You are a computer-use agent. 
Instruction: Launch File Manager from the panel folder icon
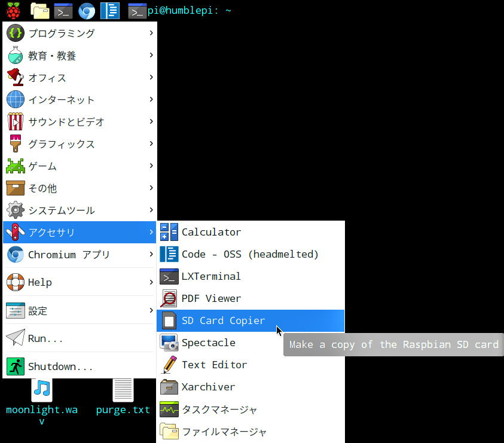click(40, 11)
